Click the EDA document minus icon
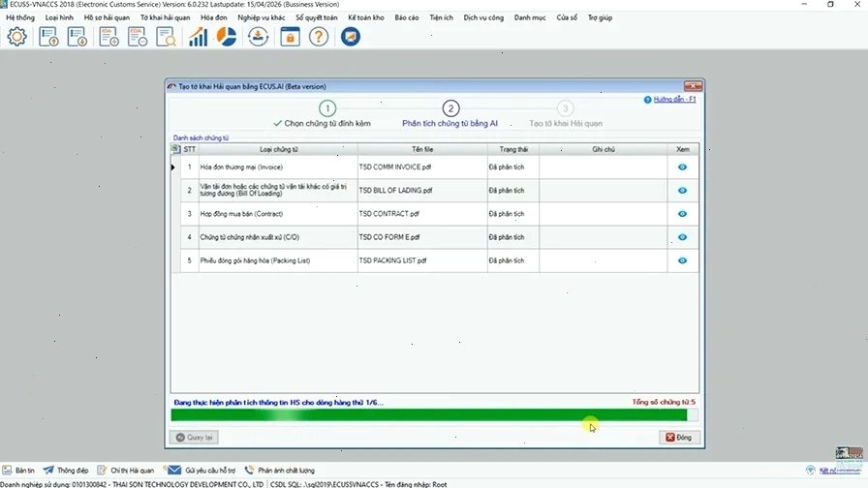 (x=138, y=37)
